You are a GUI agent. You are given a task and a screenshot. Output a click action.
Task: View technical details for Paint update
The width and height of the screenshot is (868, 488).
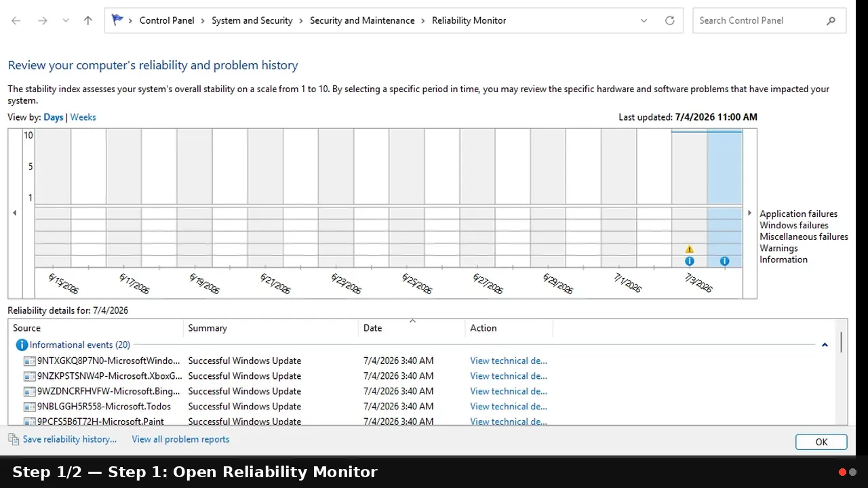pyautogui.click(x=509, y=421)
